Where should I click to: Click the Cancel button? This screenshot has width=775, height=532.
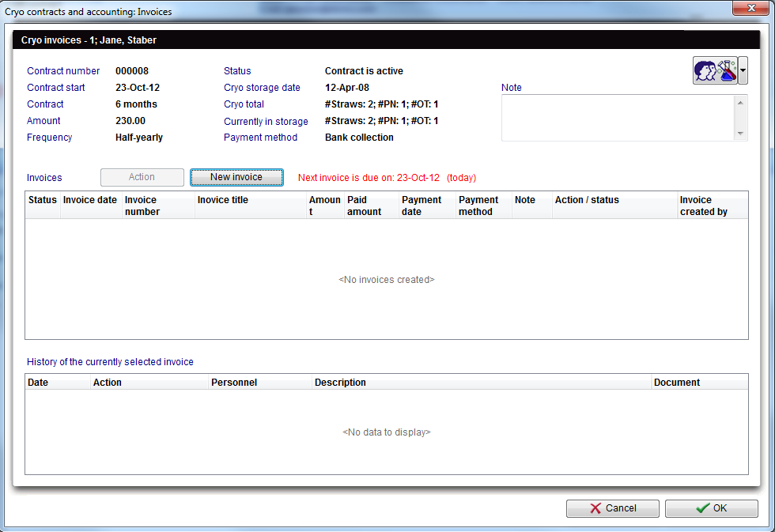point(612,508)
